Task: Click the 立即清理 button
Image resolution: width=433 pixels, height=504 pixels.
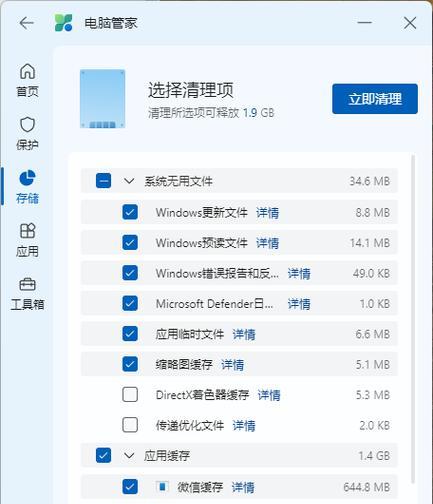Action: [x=375, y=99]
